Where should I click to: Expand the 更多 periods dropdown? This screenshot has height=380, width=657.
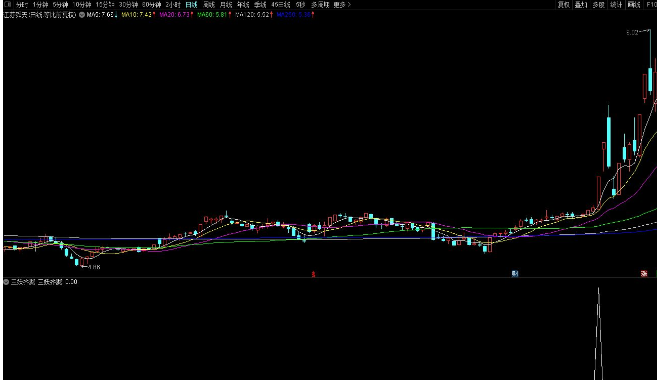[342, 5]
